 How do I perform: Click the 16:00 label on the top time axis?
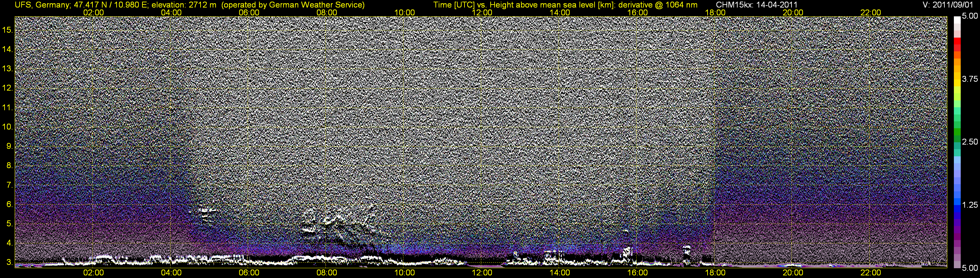637,12
